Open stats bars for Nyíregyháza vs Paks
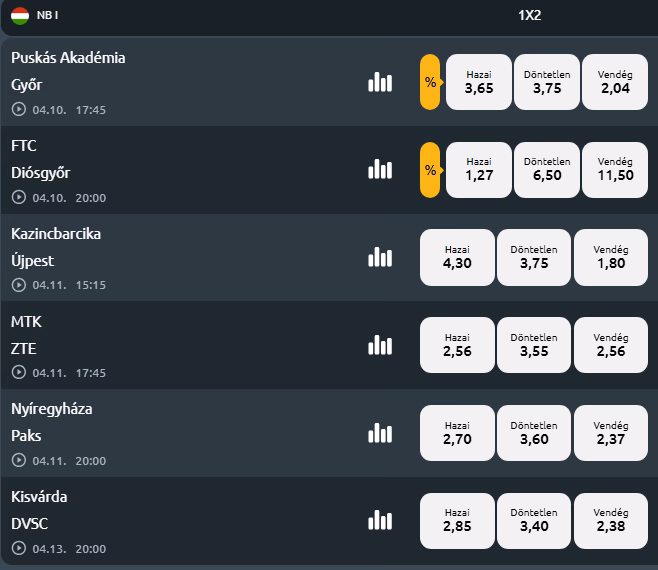This screenshot has height=570, width=658. click(x=380, y=433)
